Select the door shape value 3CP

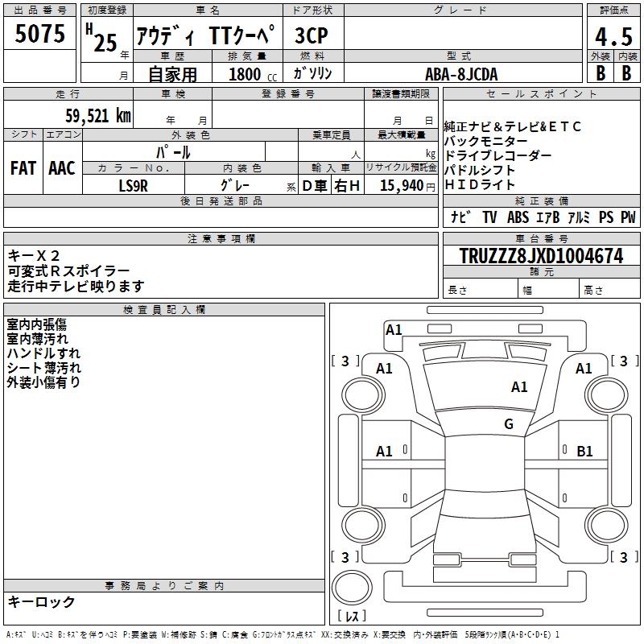pos(312,35)
